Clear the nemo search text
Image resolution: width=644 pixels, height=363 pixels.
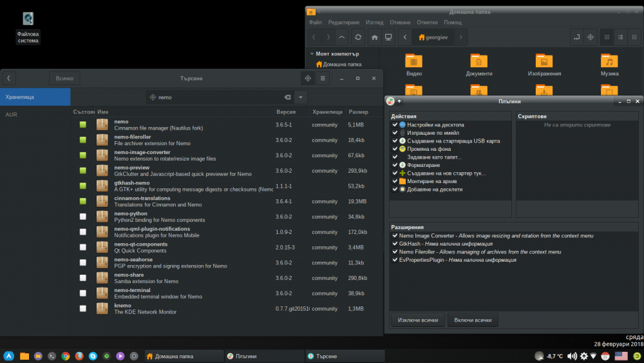click(x=287, y=97)
